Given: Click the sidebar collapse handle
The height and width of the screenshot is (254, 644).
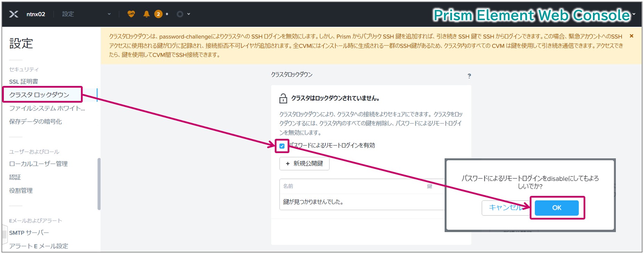Looking at the screenshot, I should [5, 235].
